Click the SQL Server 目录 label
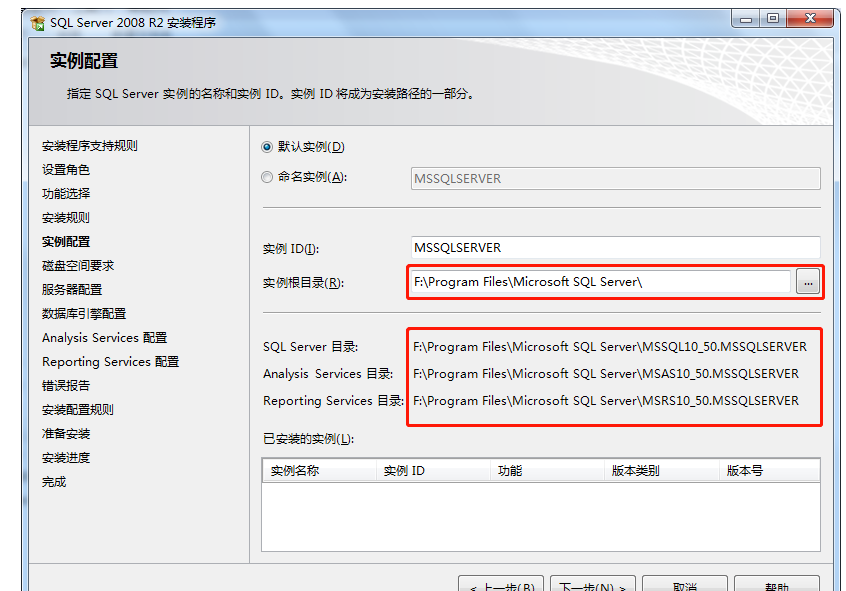 pyautogui.click(x=310, y=347)
